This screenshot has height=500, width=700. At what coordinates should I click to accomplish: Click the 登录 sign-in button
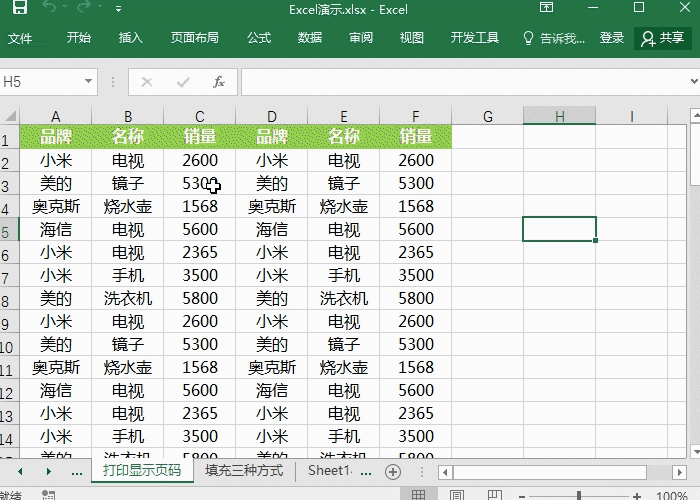pos(612,38)
